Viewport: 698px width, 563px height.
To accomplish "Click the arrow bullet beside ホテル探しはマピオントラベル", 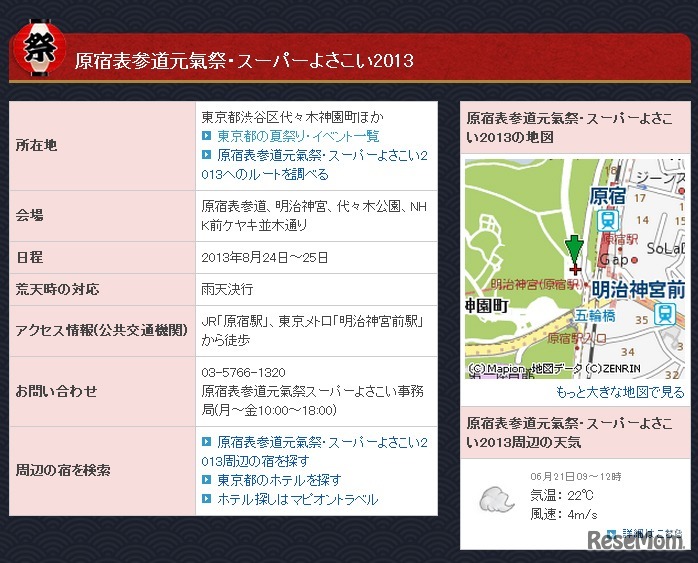I will [206, 498].
